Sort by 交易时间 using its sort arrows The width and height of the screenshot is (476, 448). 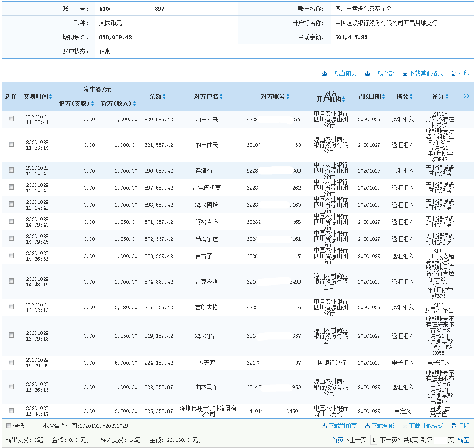point(51,96)
